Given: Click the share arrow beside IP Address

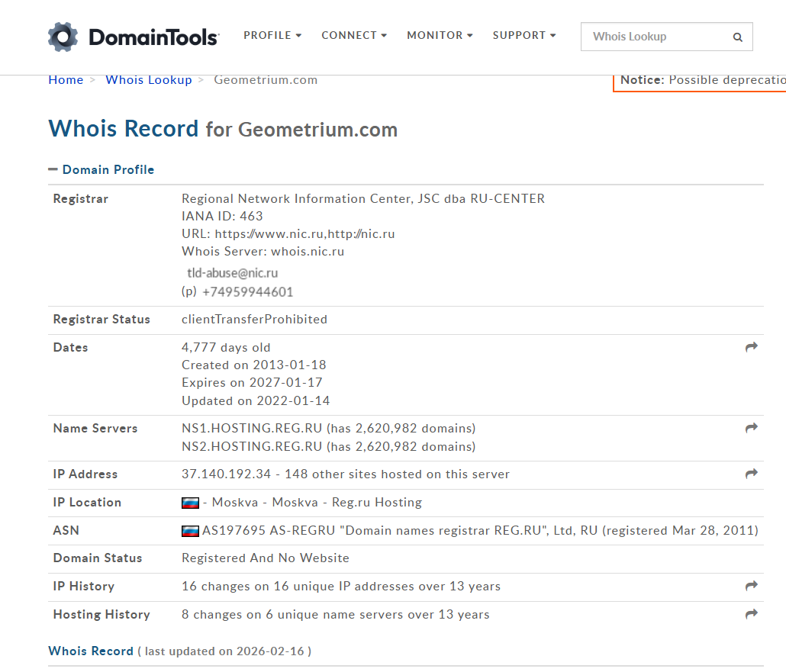Looking at the screenshot, I should tap(752, 474).
